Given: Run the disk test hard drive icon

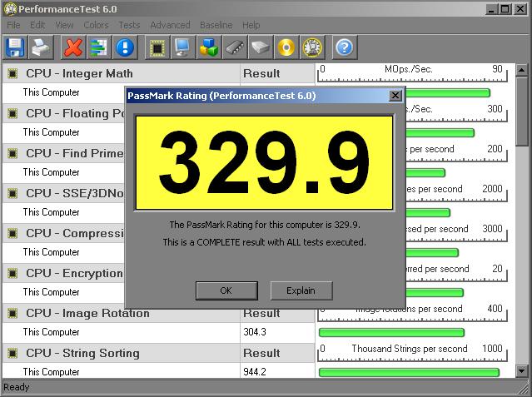Looking at the screenshot, I should coord(260,47).
